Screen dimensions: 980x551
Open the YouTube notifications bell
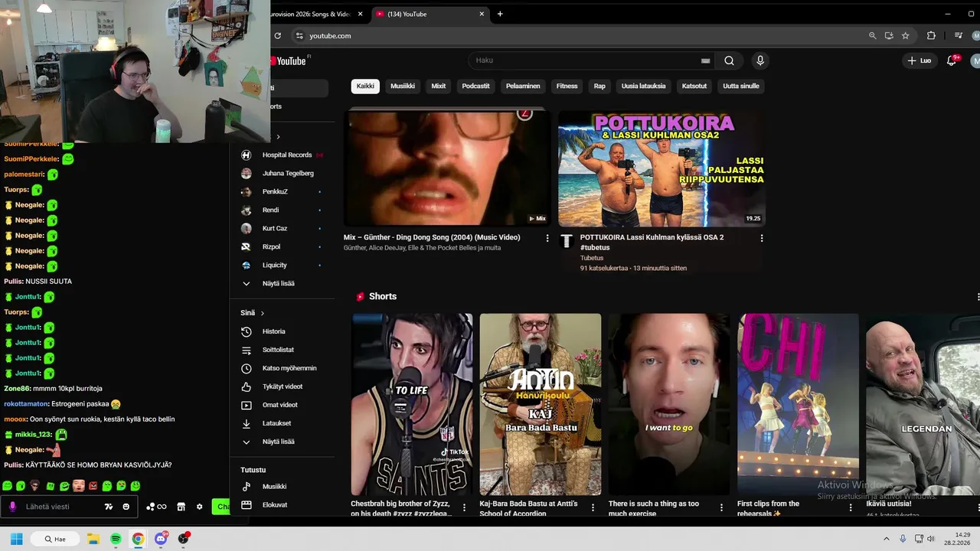click(951, 60)
